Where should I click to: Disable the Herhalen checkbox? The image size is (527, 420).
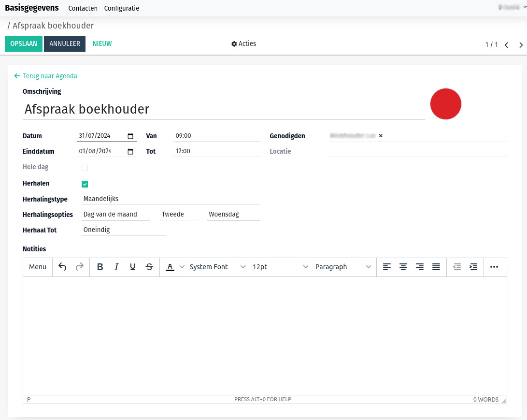[x=85, y=184]
